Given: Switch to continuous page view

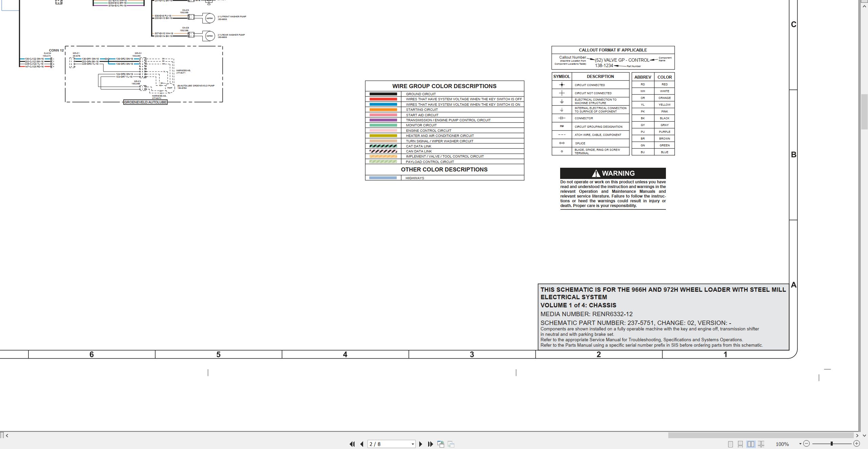Looking at the screenshot, I should (x=740, y=444).
